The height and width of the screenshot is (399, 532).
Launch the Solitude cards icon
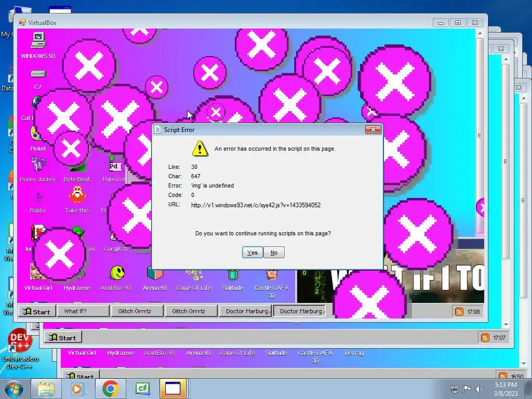(233, 274)
